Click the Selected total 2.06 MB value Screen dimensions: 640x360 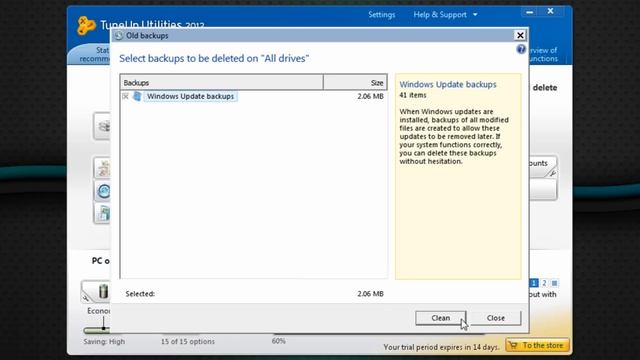(370, 293)
